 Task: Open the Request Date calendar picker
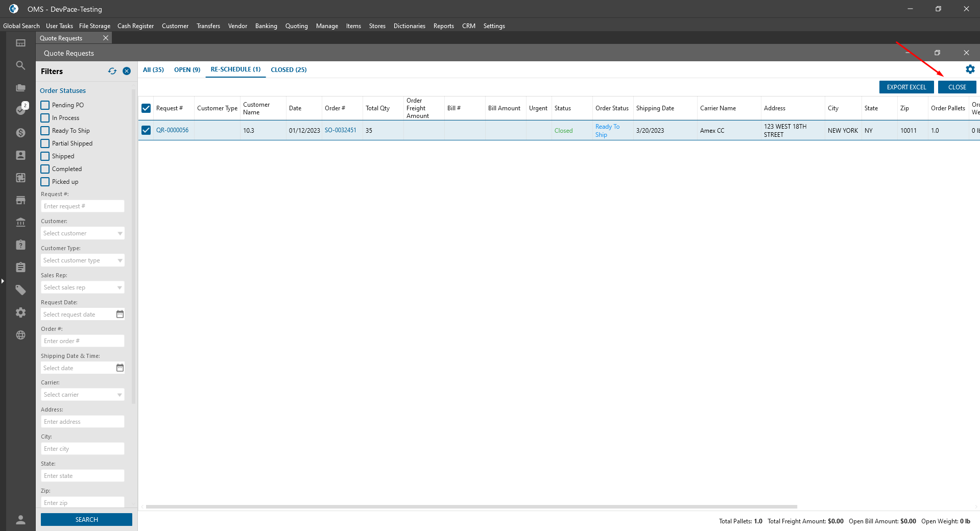point(120,314)
